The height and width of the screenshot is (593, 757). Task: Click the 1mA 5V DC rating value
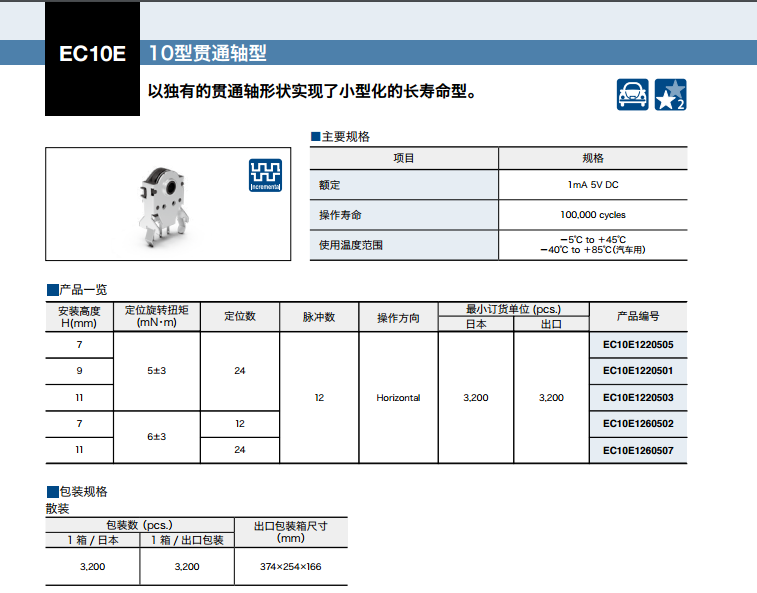coord(593,185)
